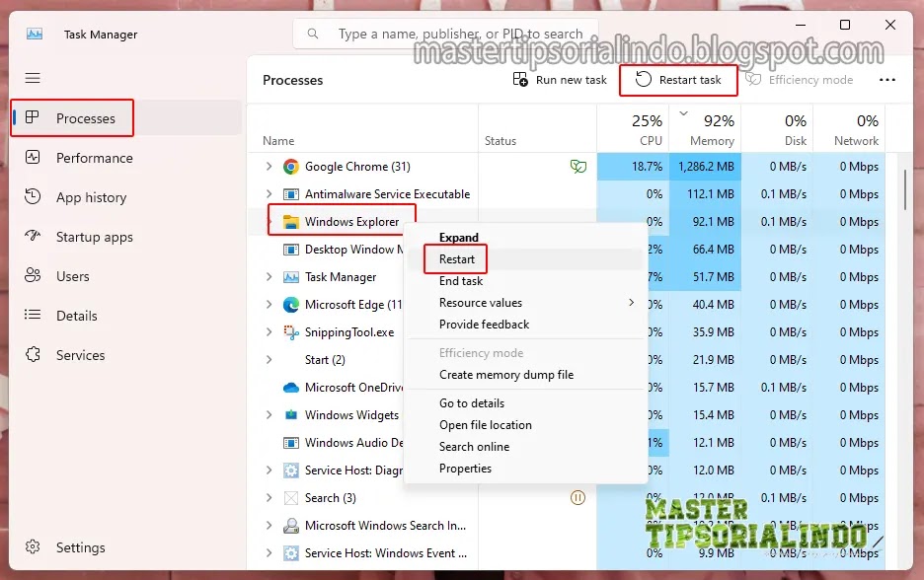Expand the Antimalware Service Executable group
The width and height of the screenshot is (924, 580).
click(x=269, y=194)
